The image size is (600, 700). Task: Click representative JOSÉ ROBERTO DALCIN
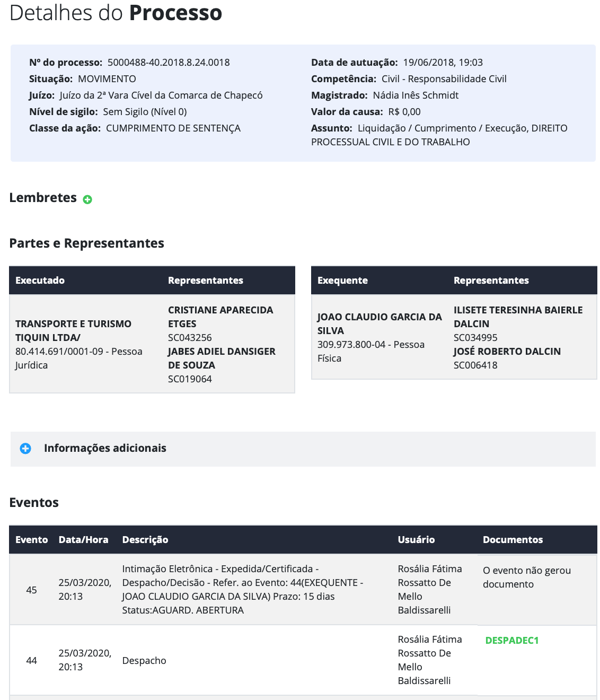point(507,351)
